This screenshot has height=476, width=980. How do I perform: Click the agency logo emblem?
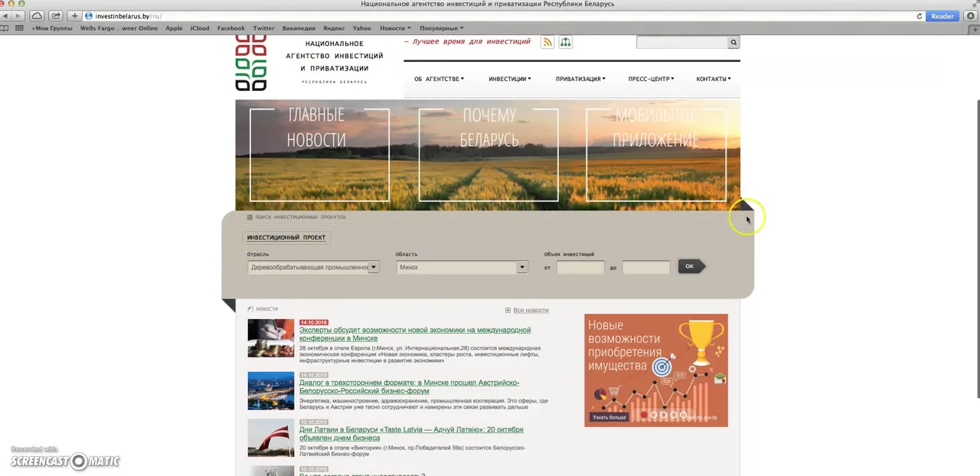coord(251,64)
